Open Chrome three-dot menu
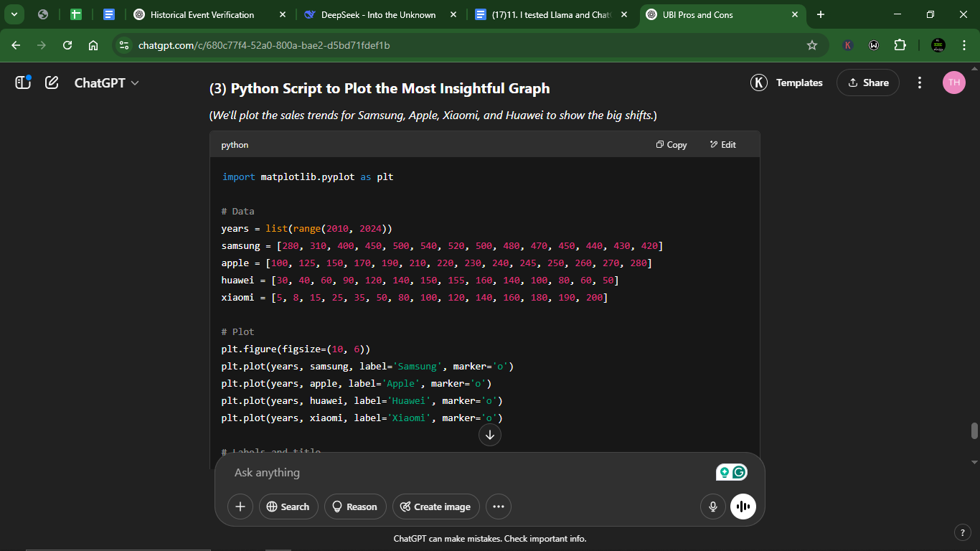 963,45
